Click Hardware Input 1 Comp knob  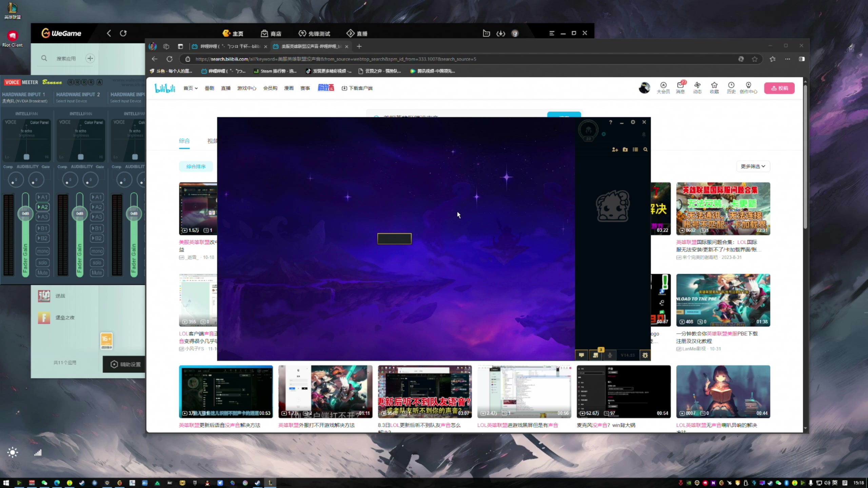[x=15, y=180]
